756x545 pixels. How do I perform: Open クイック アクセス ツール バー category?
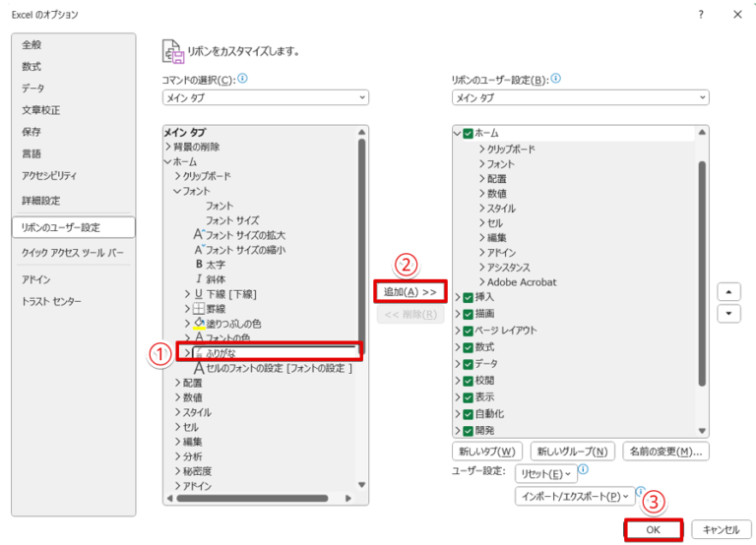tap(72, 253)
